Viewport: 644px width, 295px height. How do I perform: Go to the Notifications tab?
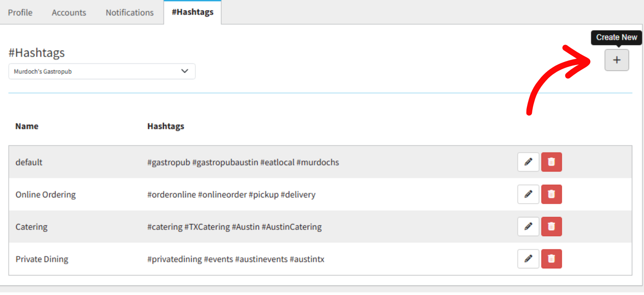(x=130, y=13)
